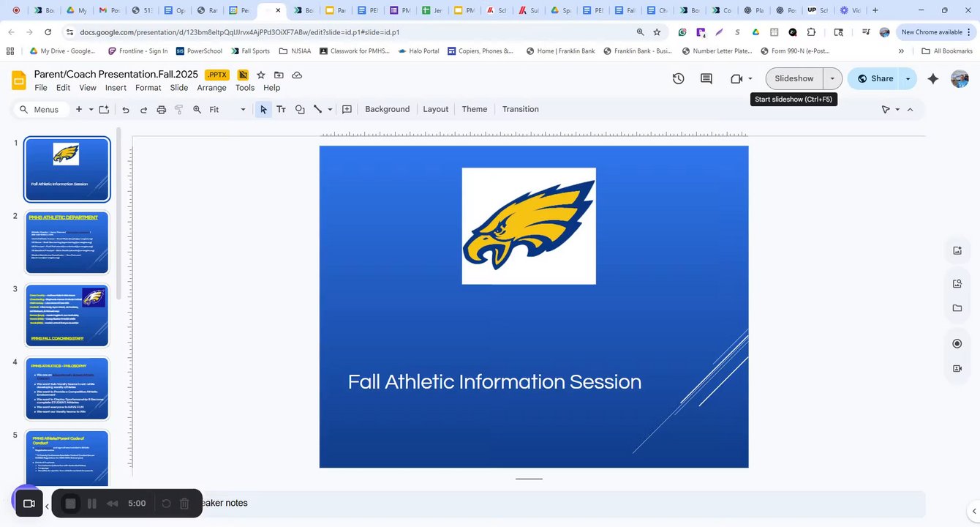Viewport: 980px width, 527px height.
Task: Click the Transition button
Action: coord(520,109)
